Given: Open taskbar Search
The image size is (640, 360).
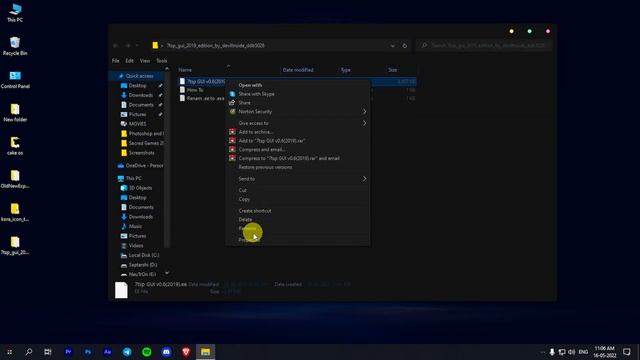Looking at the screenshot, I should coord(29,352).
